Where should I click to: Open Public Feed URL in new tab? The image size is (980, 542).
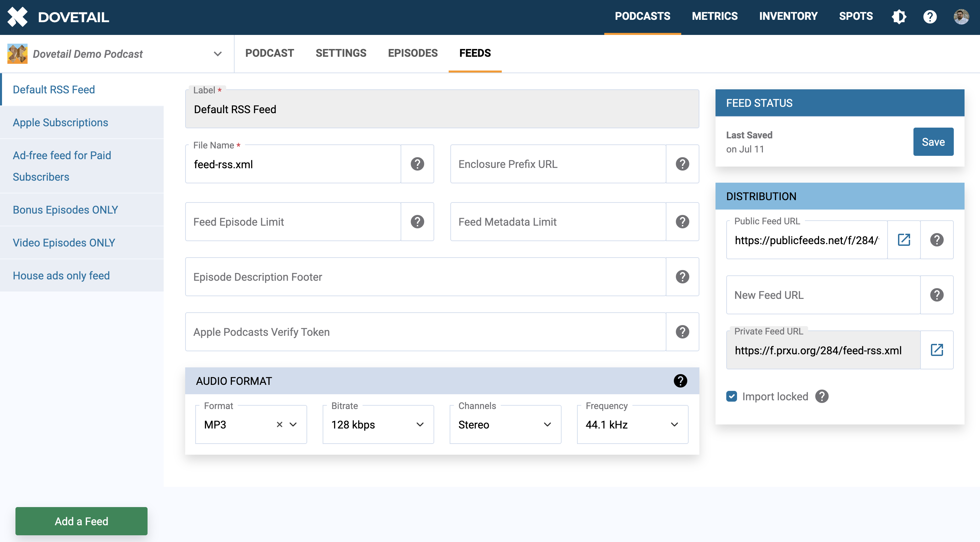(903, 240)
